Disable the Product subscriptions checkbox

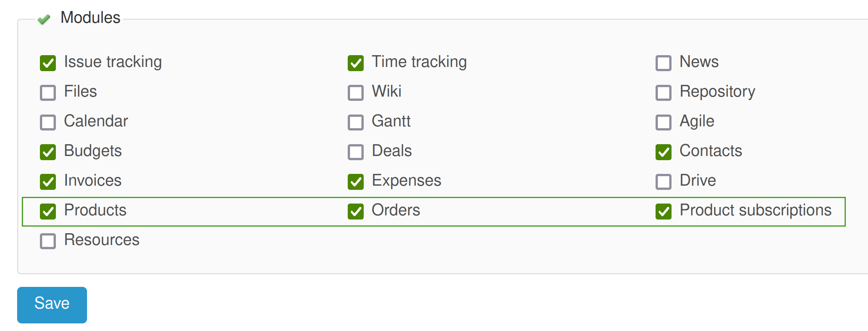(x=664, y=212)
